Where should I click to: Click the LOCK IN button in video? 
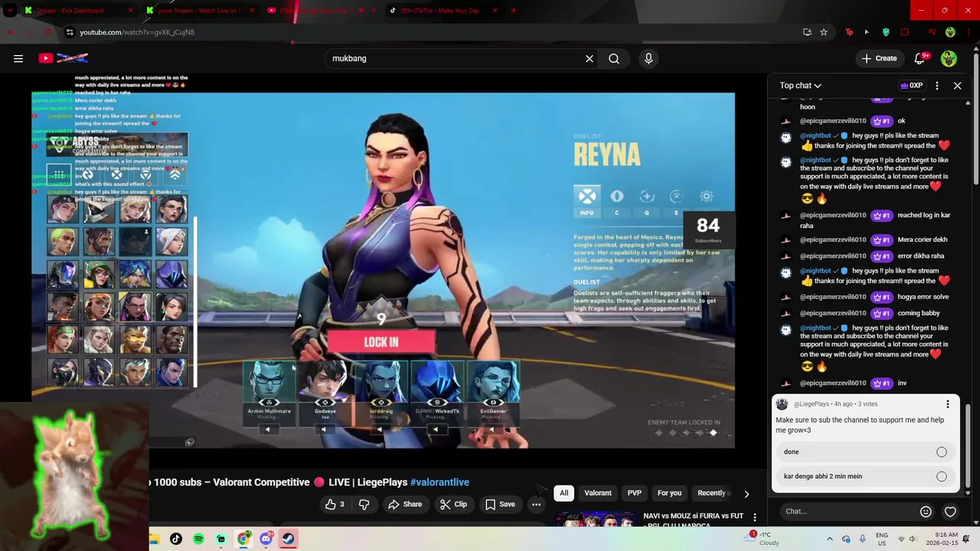point(381,342)
